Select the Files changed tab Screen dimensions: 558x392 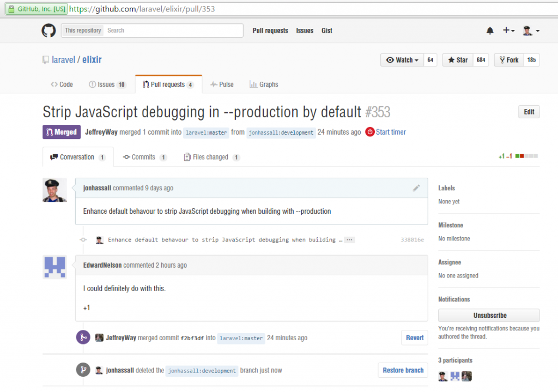point(212,157)
